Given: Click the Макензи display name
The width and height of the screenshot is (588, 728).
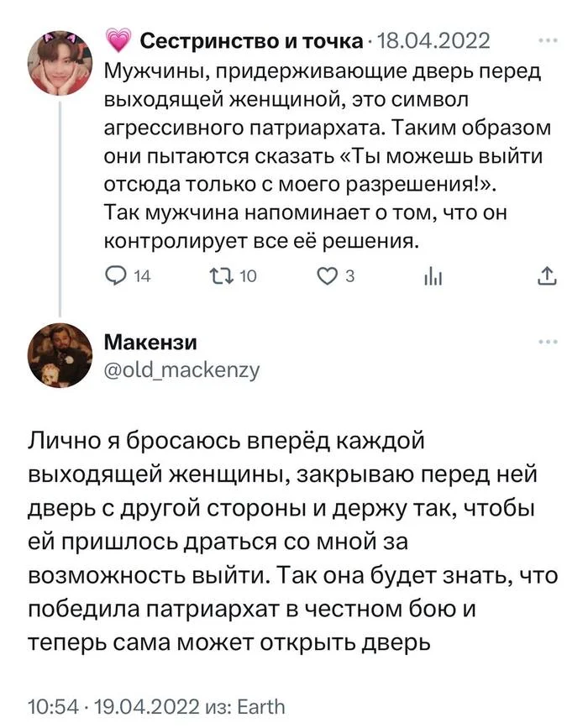Looking at the screenshot, I should tap(151, 343).
